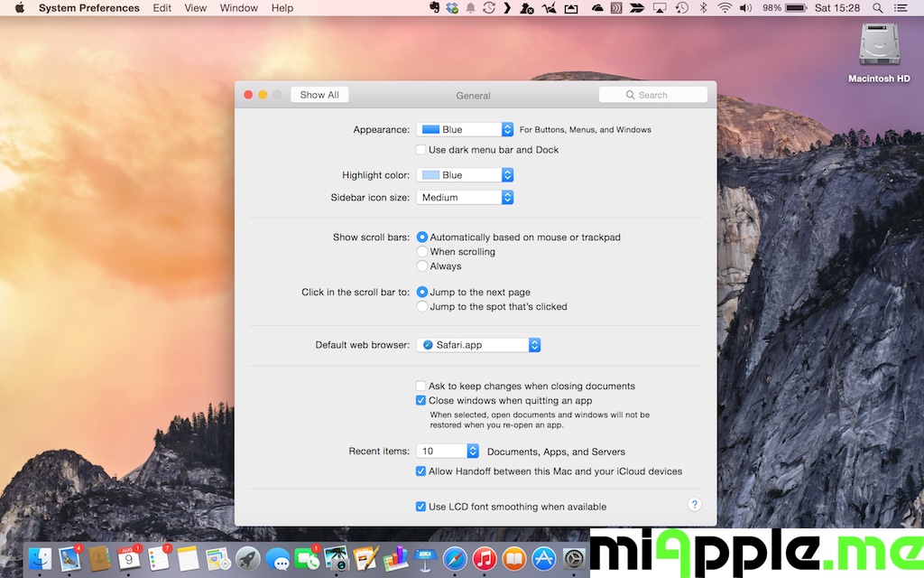Click the Show All button
The image size is (924, 578).
pos(319,95)
